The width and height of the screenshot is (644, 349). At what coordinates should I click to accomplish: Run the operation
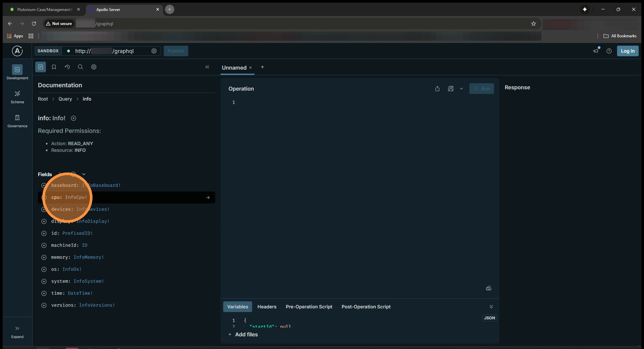[482, 89]
